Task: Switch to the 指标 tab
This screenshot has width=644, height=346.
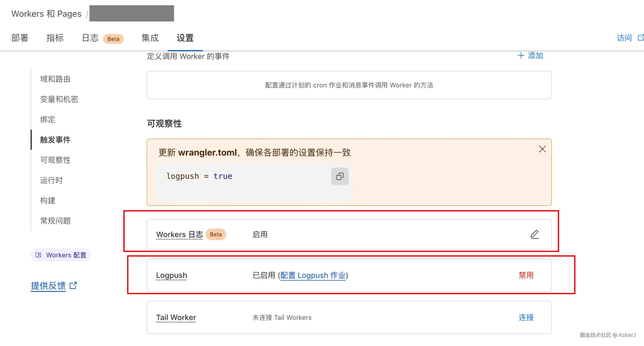Action: click(55, 38)
